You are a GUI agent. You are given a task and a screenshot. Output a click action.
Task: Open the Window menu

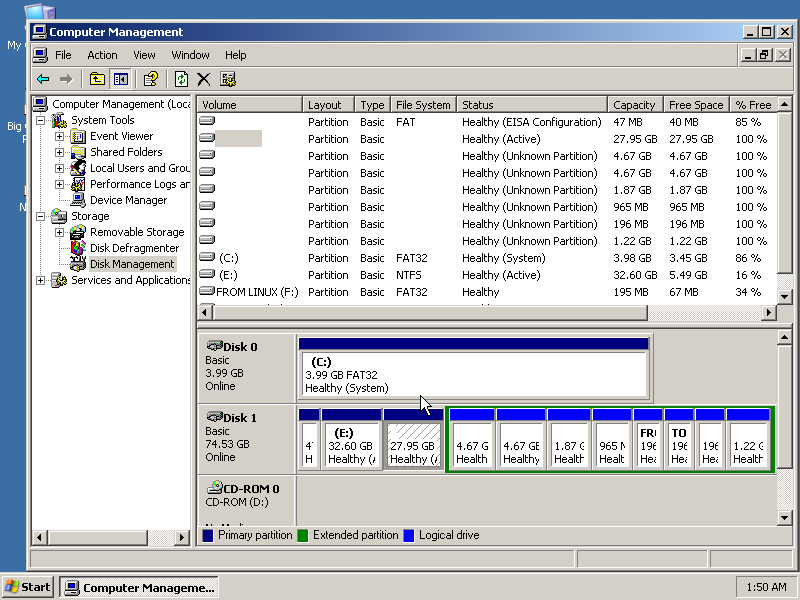point(190,55)
